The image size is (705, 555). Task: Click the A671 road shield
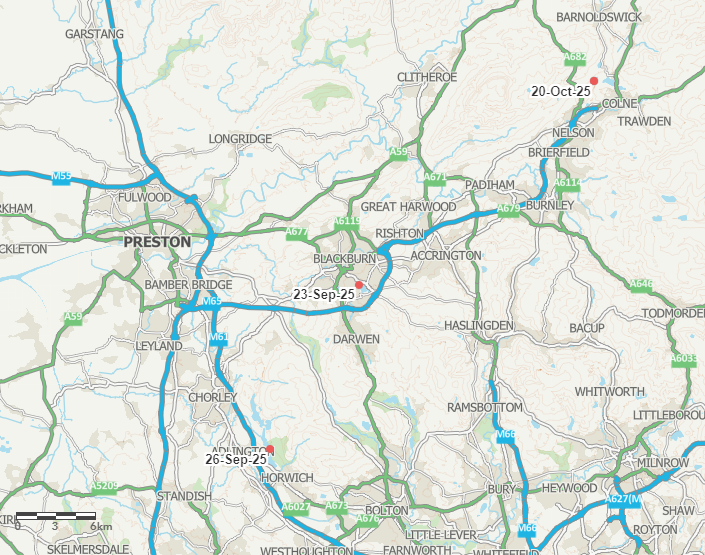click(435, 177)
